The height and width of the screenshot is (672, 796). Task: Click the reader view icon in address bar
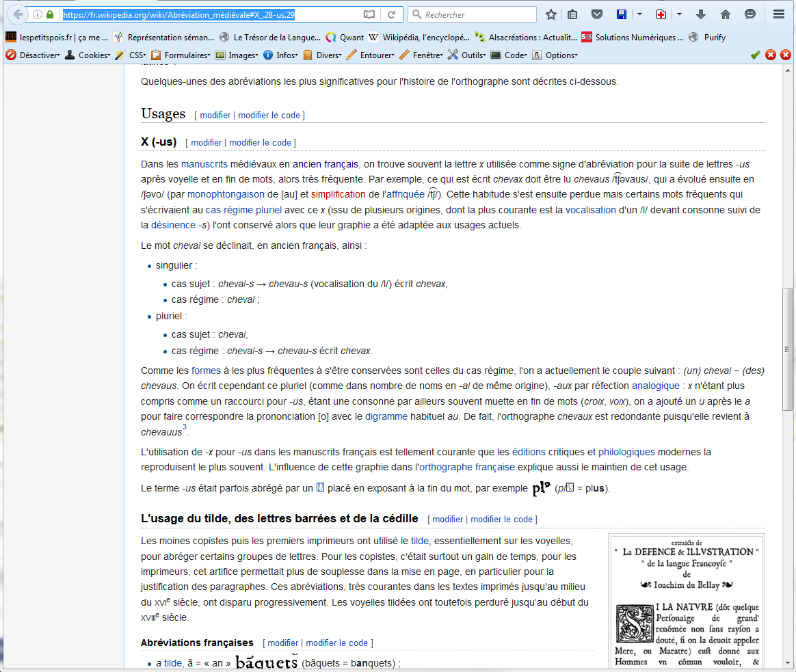tap(369, 14)
